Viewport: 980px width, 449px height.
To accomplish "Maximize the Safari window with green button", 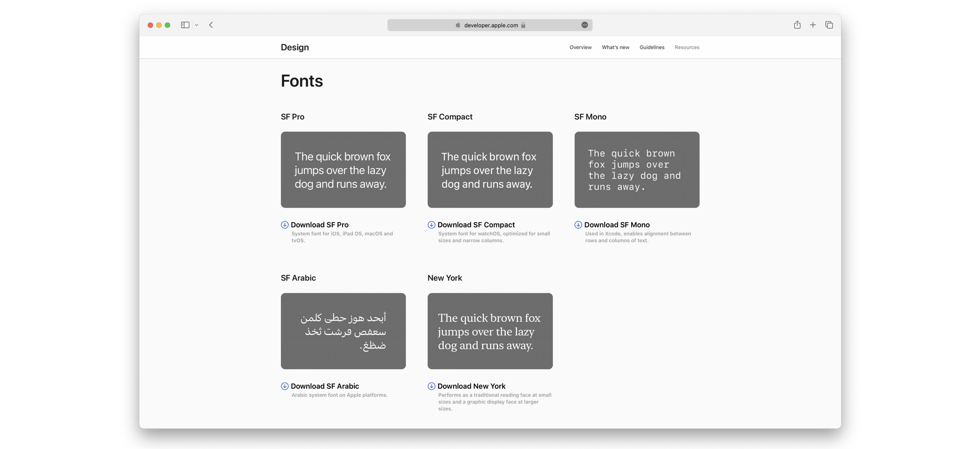I will pos(168,25).
